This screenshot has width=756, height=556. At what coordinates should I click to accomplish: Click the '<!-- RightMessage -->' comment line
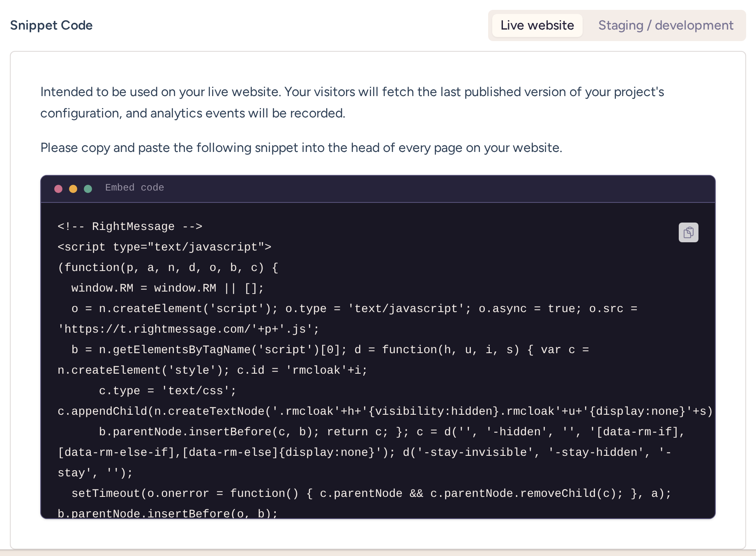click(130, 227)
